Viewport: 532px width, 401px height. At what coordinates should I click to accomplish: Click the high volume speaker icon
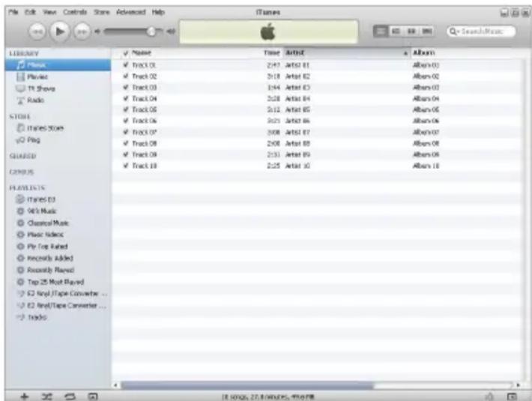[171, 31]
